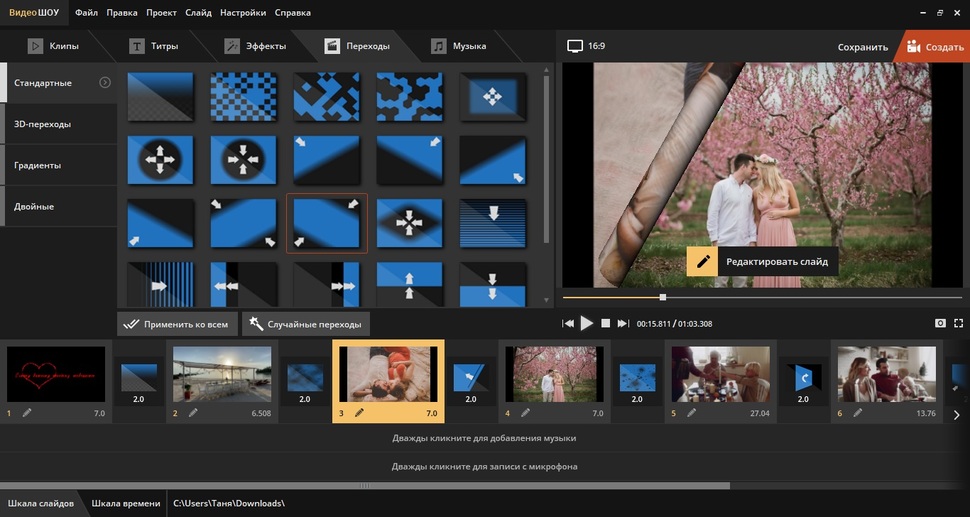970x517 pixels.
Task: Switch to the Музыка tab
Action: (x=458, y=46)
